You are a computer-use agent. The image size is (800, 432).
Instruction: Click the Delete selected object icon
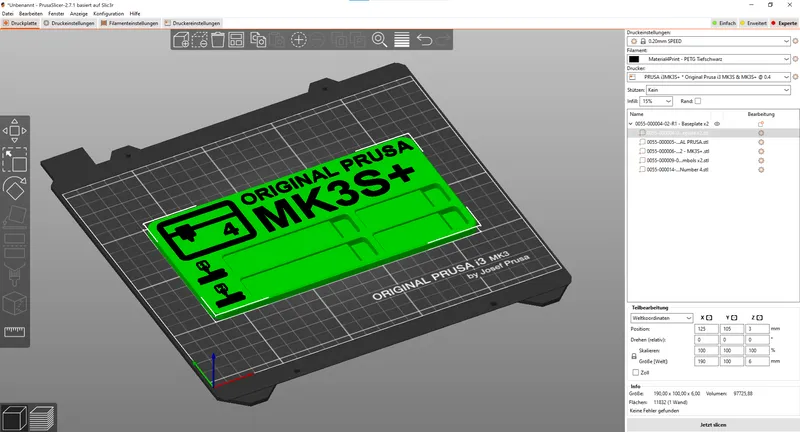pyautogui.click(x=199, y=40)
